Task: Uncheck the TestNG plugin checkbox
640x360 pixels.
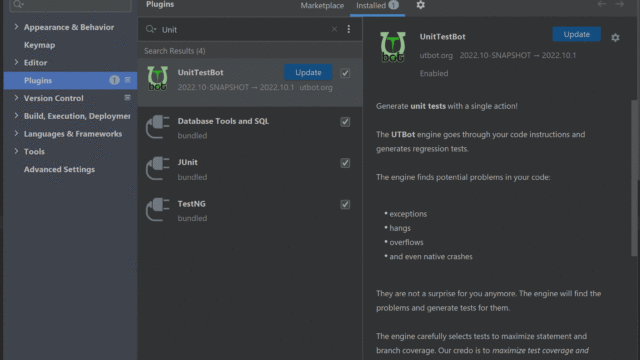Action: pyautogui.click(x=345, y=204)
